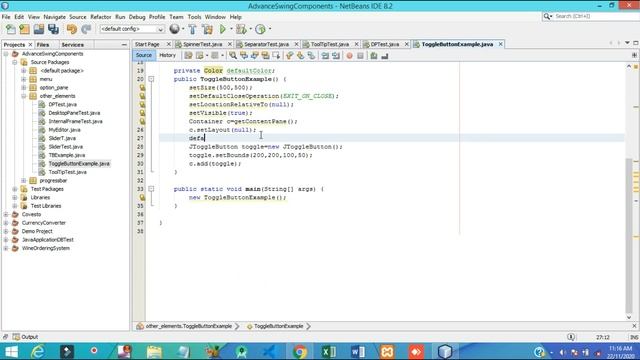Click the New Project toolbar icon
This screenshot has height=360, width=640.
[24, 29]
